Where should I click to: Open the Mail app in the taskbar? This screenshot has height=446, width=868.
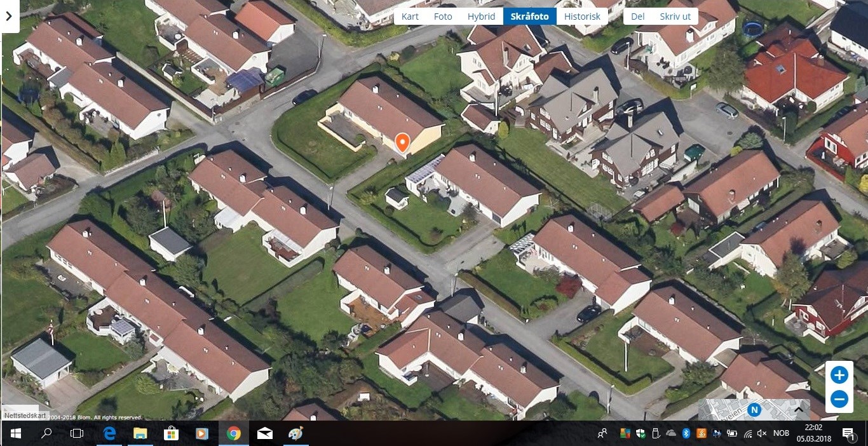[x=265, y=433]
